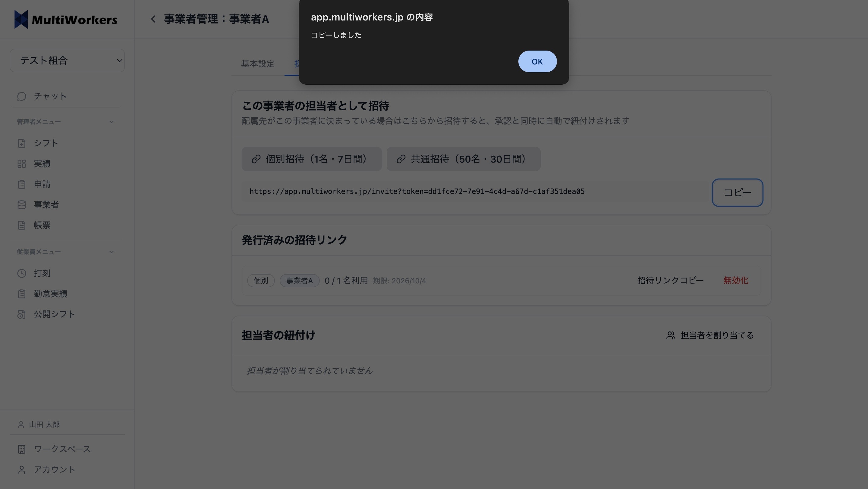Click 担当者を割り当てる button

click(710, 335)
